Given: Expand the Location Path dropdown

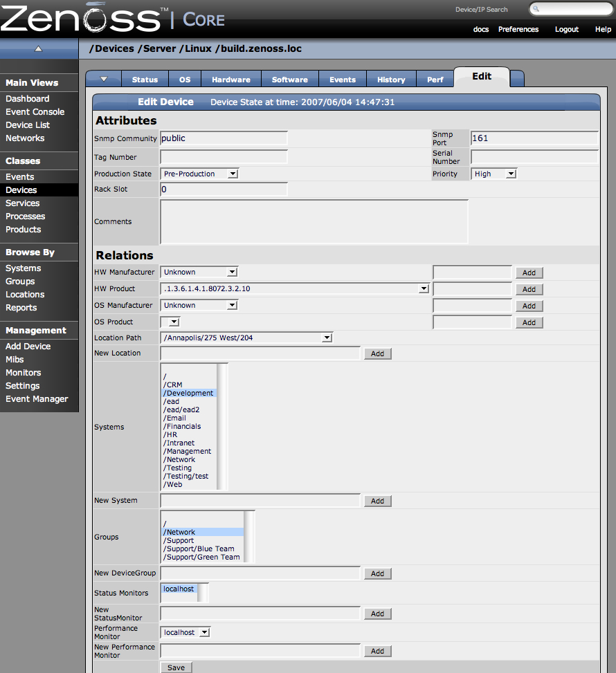Looking at the screenshot, I should (246, 338).
